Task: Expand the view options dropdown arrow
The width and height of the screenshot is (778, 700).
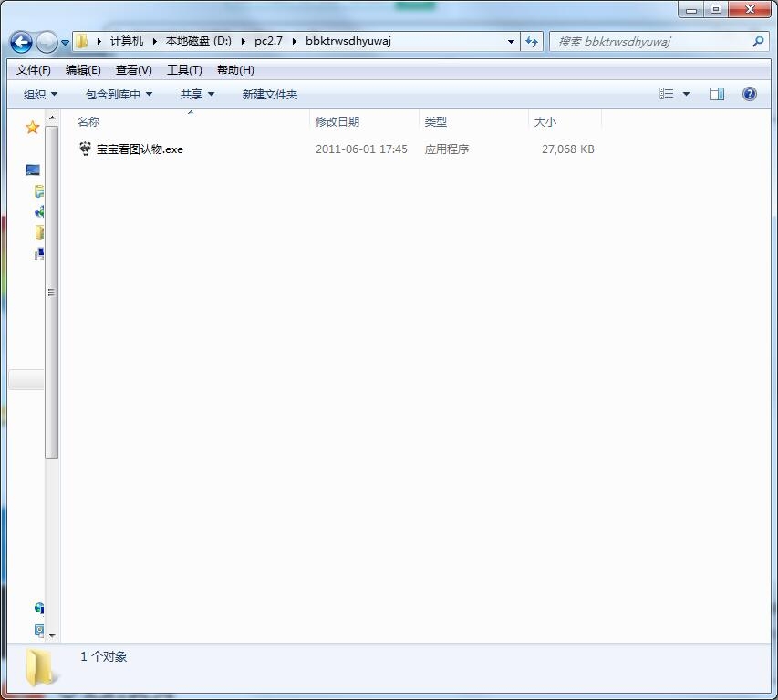Action: click(686, 94)
